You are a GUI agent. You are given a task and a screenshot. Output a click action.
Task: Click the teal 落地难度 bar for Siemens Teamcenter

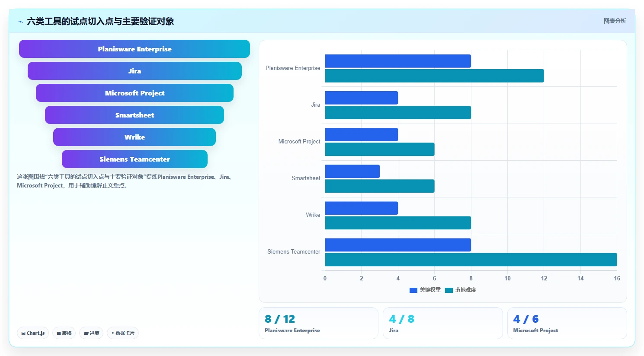(471, 259)
